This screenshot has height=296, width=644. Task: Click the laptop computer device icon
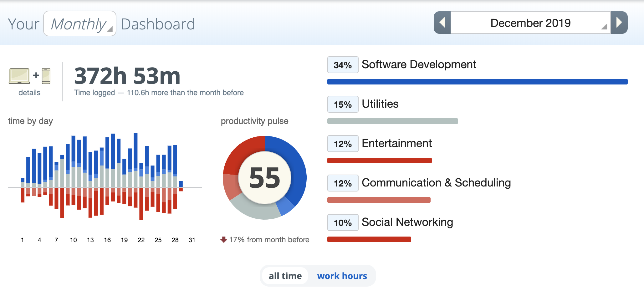pyautogui.click(x=19, y=76)
